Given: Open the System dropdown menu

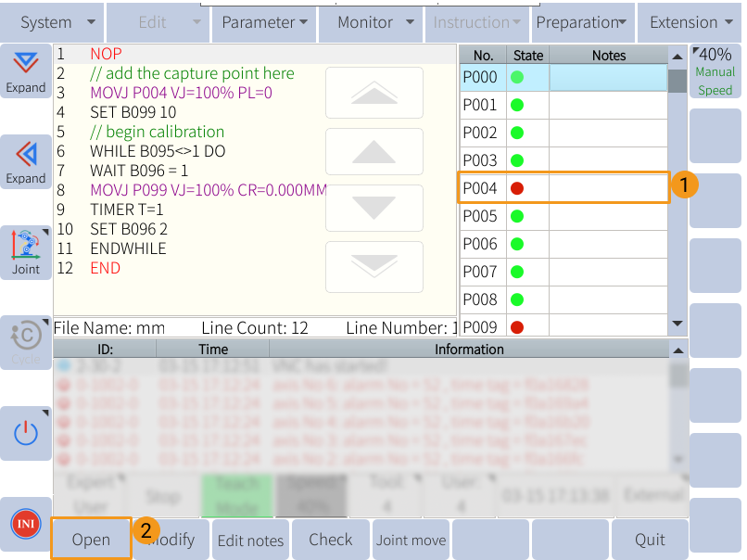Looking at the screenshot, I should pos(53,22).
